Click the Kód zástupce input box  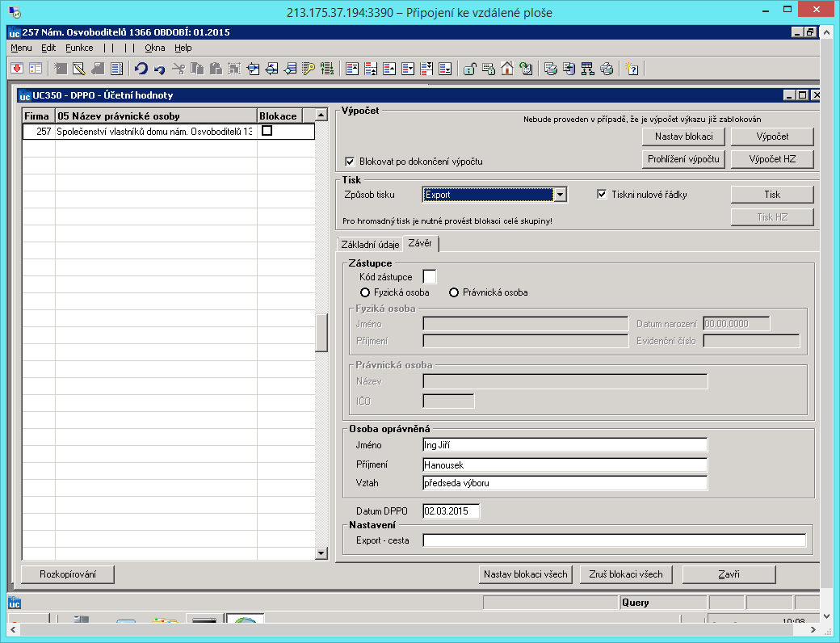[430, 277]
